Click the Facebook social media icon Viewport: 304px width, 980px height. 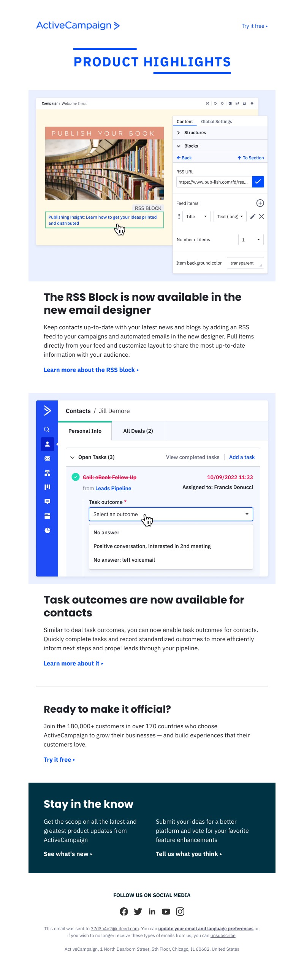coord(124,912)
